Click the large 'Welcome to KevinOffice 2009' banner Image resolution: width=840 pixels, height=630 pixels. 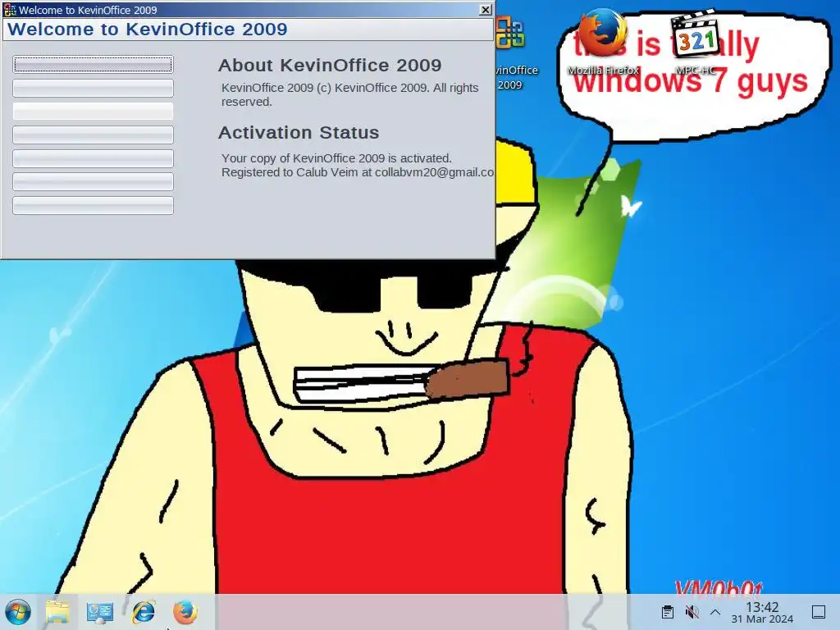(x=148, y=29)
